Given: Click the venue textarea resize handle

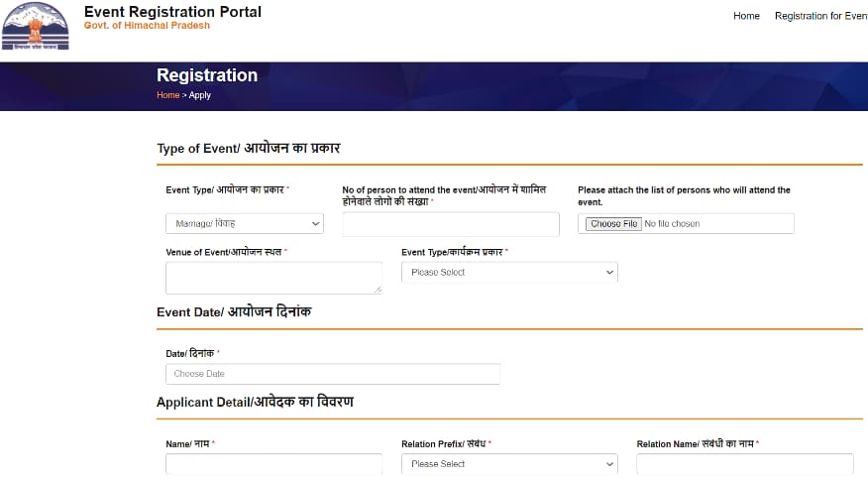Looking at the screenshot, I should pos(379,290).
